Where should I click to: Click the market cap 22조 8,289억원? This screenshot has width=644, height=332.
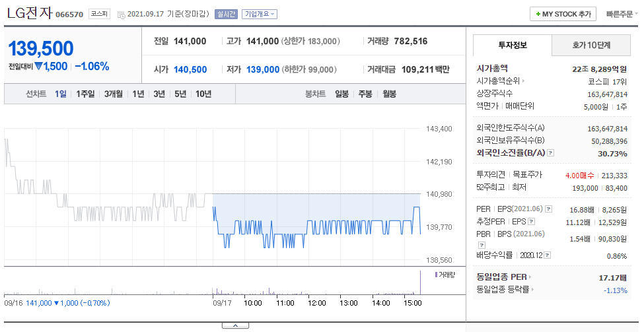click(x=599, y=69)
